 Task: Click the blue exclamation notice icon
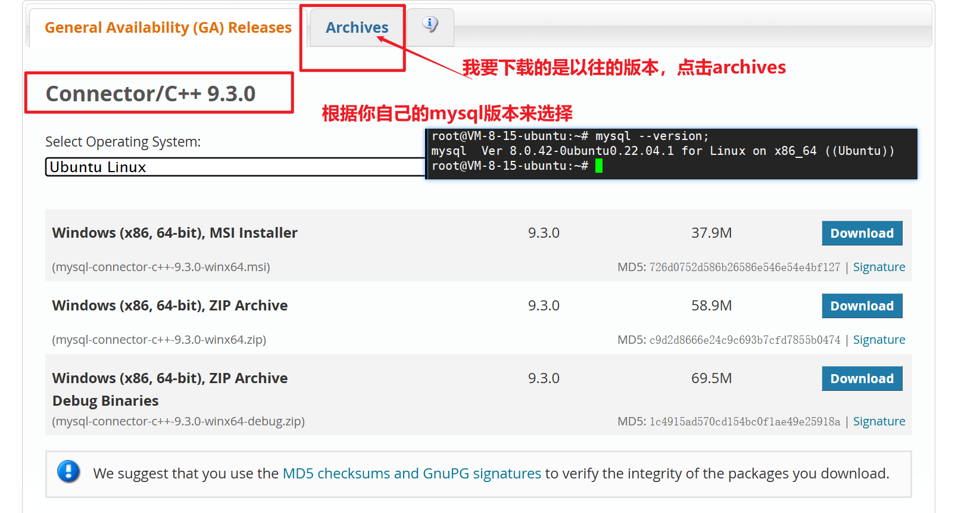coord(68,471)
